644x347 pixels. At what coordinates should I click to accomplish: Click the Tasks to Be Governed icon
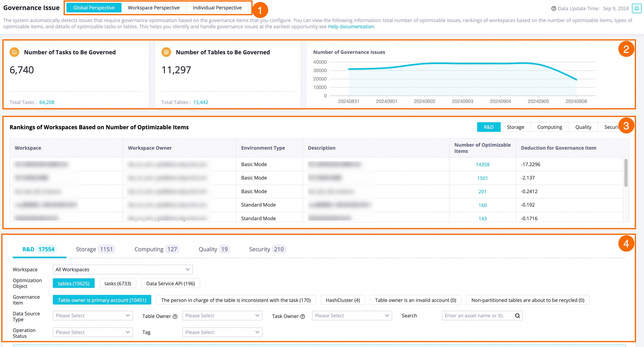14,52
